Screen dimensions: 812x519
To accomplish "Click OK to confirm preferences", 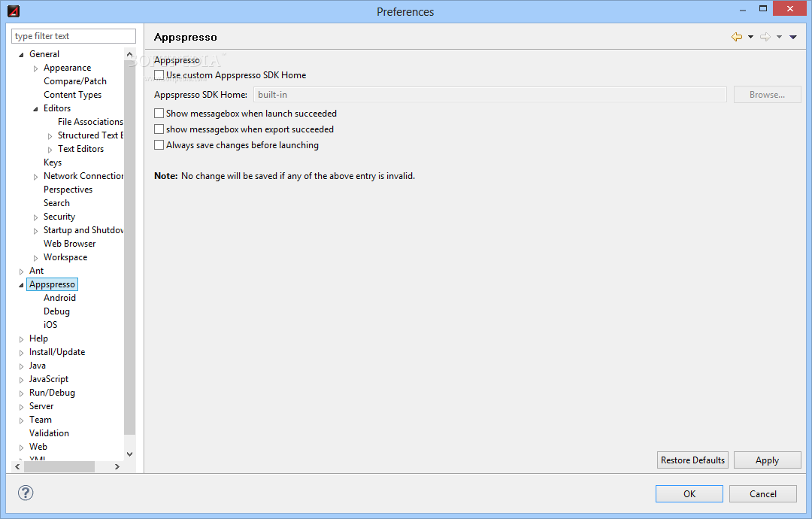I will pyautogui.click(x=689, y=493).
